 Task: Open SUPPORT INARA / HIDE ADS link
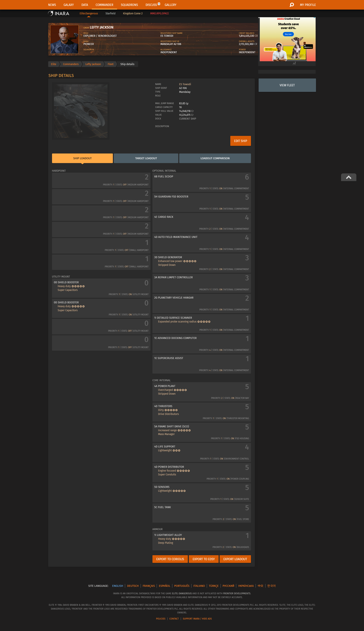click(197, 619)
